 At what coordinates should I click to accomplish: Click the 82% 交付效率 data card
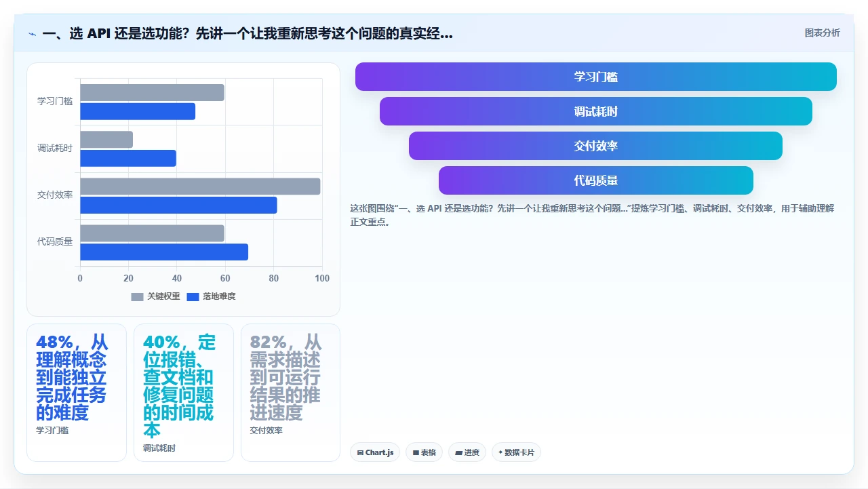pyautogui.click(x=290, y=393)
